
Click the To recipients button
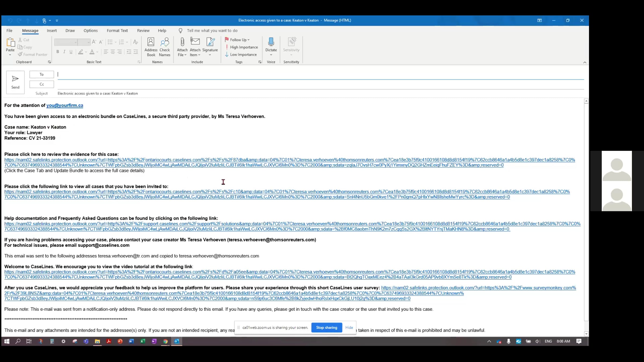(x=42, y=74)
